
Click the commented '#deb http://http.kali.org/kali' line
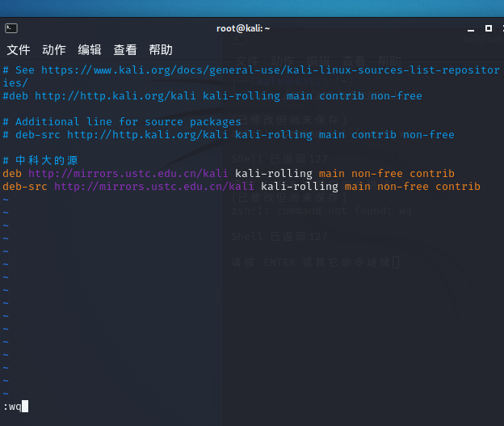[212, 96]
